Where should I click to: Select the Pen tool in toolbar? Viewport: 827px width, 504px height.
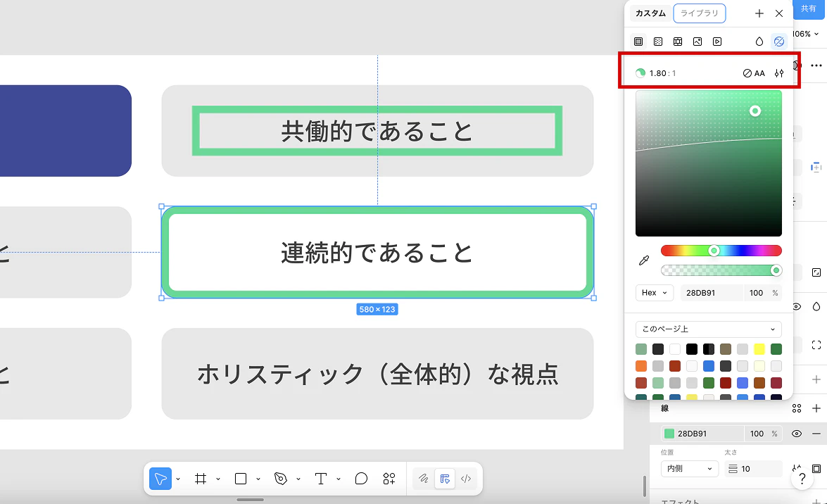[x=281, y=479]
